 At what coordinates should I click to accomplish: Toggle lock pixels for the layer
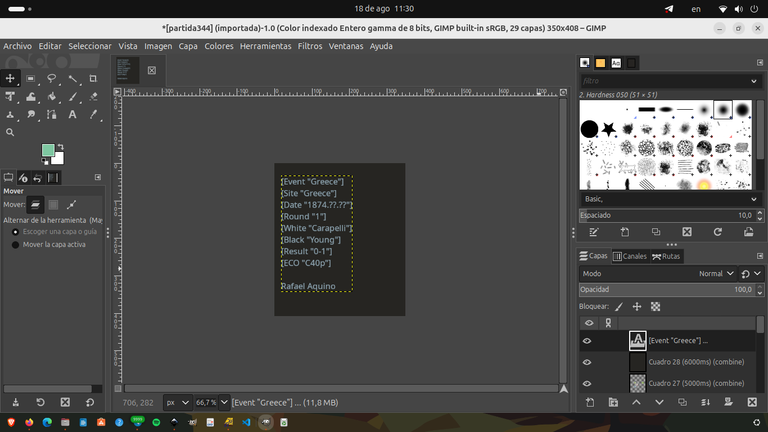(x=619, y=307)
